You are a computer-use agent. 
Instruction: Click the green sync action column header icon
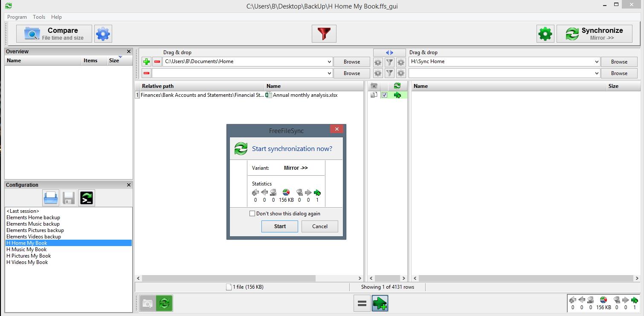[x=397, y=86]
